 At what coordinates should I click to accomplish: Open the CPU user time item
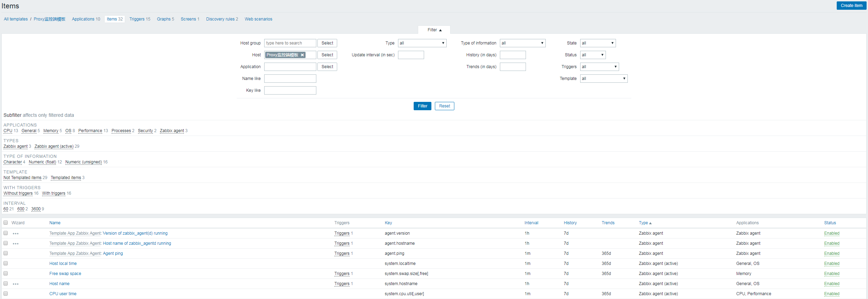click(63, 294)
